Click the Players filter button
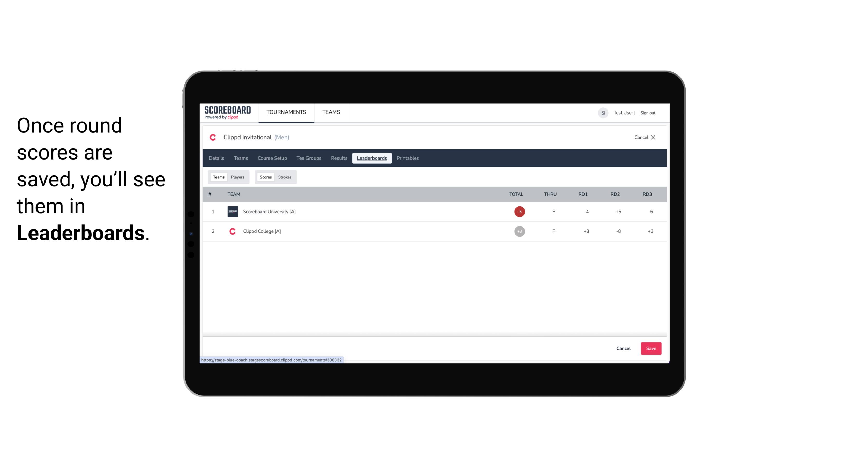This screenshot has width=868, height=467. coord(238,177)
